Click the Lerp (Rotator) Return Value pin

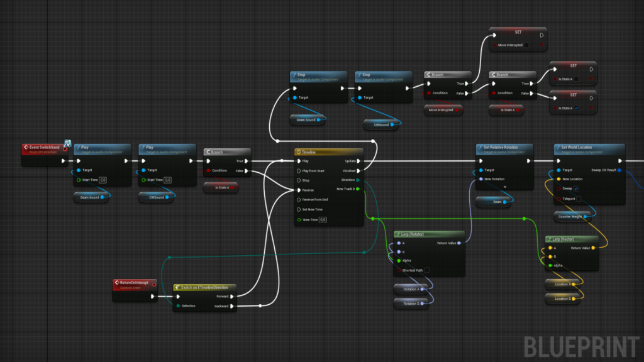coord(459,243)
